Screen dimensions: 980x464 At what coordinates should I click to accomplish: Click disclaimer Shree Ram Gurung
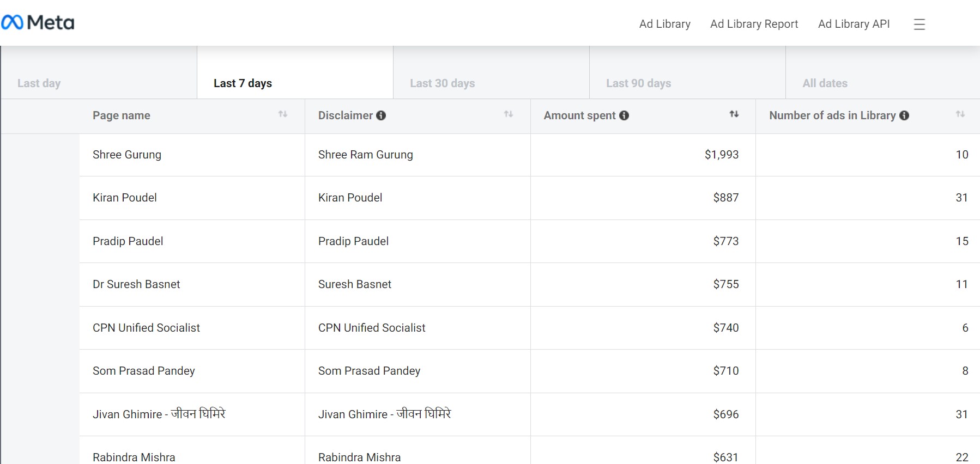[x=366, y=155]
